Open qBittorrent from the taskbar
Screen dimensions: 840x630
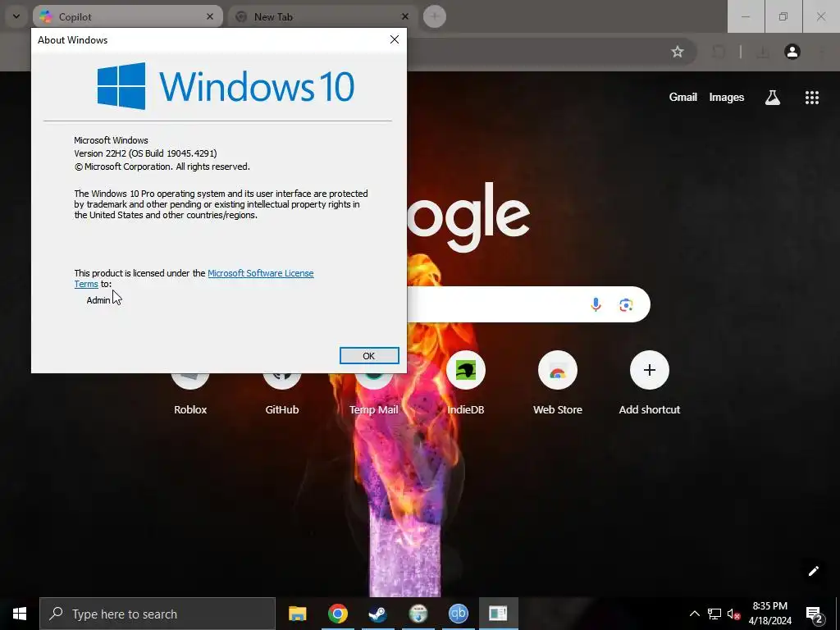458,614
